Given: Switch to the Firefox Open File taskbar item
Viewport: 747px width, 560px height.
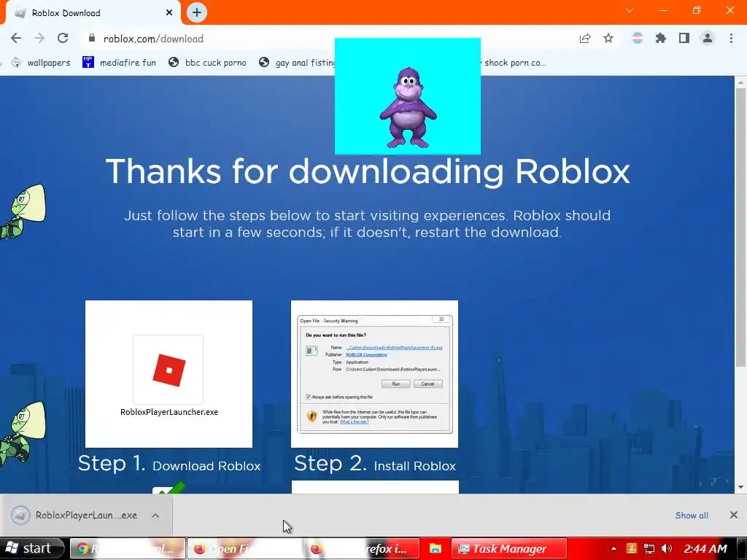Looking at the screenshot, I should 244,548.
